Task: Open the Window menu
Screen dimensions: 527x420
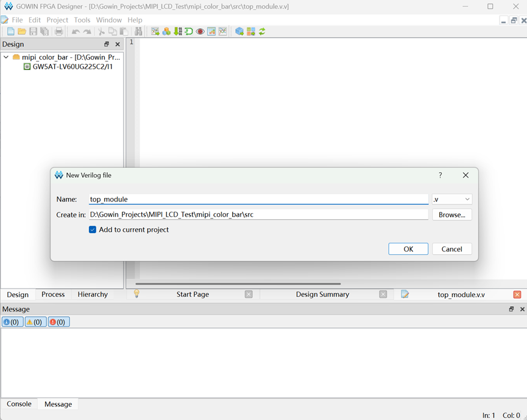Action: point(109,20)
